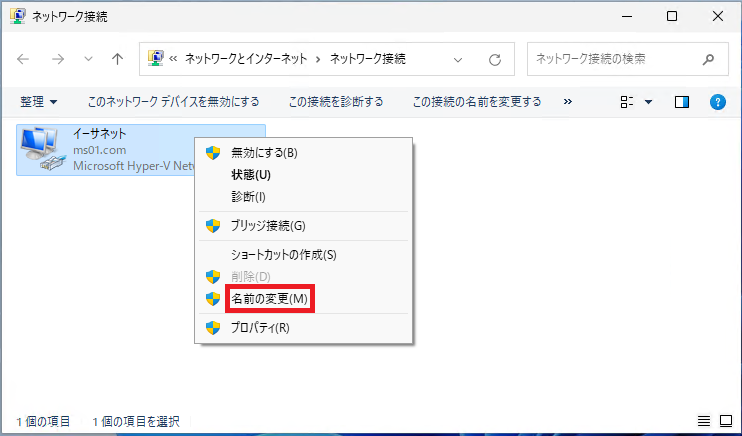Go up one folder level
The width and height of the screenshot is (742, 436).
pyautogui.click(x=117, y=59)
